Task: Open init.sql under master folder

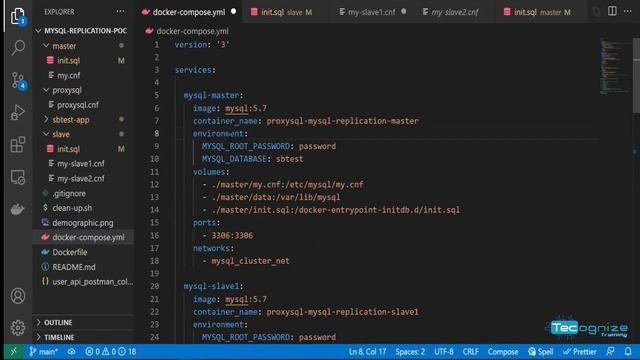Action: pyautogui.click(x=84, y=60)
